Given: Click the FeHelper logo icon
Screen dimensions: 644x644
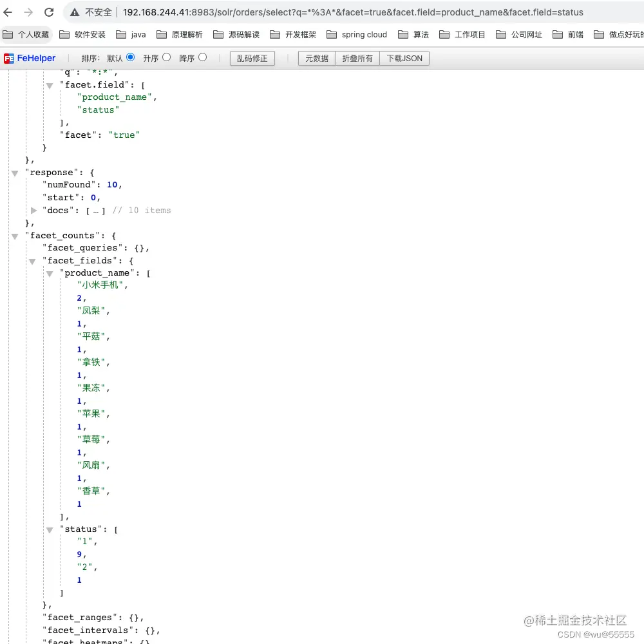Looking at the screenshot, I should [9, 59].
